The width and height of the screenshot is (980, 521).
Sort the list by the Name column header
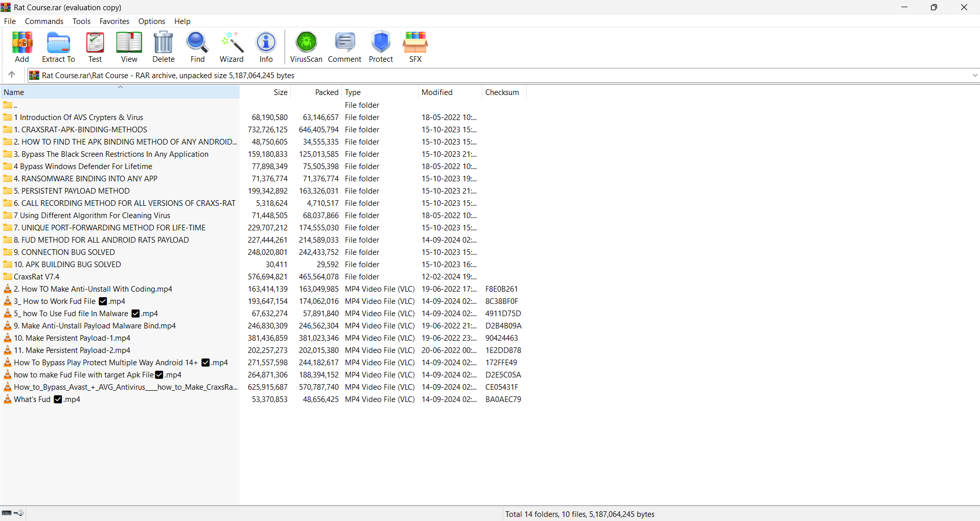pos(120,92)
